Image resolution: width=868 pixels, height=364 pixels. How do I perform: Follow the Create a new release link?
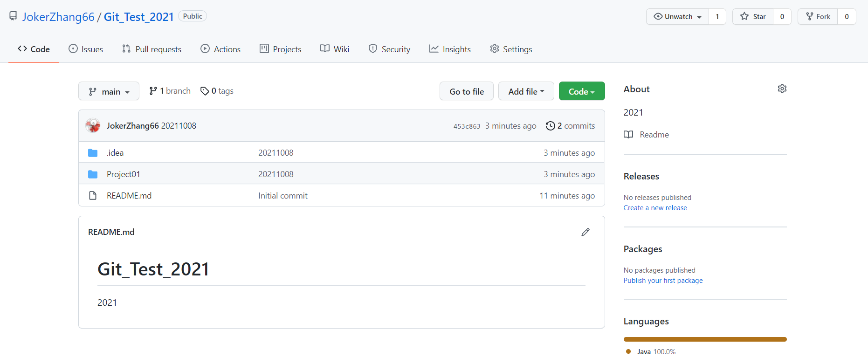655,208
